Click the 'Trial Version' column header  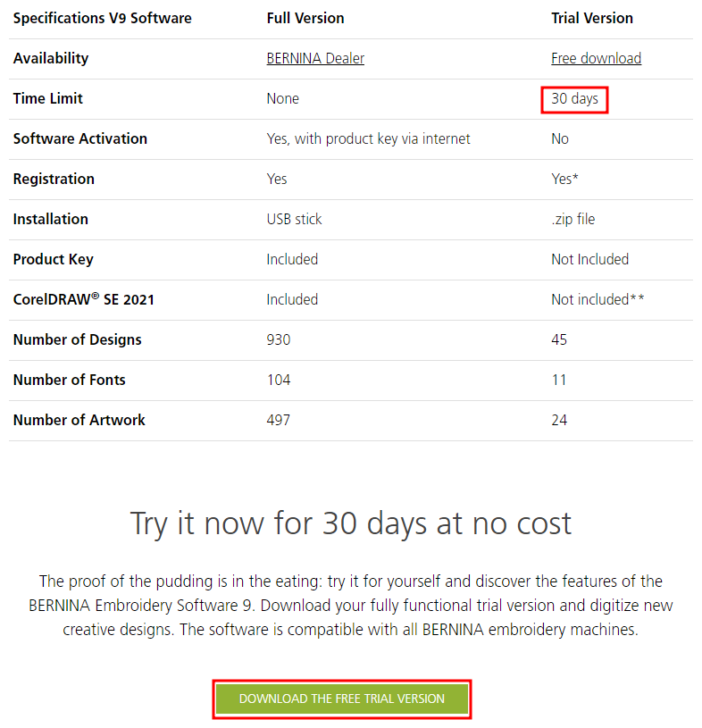(x=592, y=18)
